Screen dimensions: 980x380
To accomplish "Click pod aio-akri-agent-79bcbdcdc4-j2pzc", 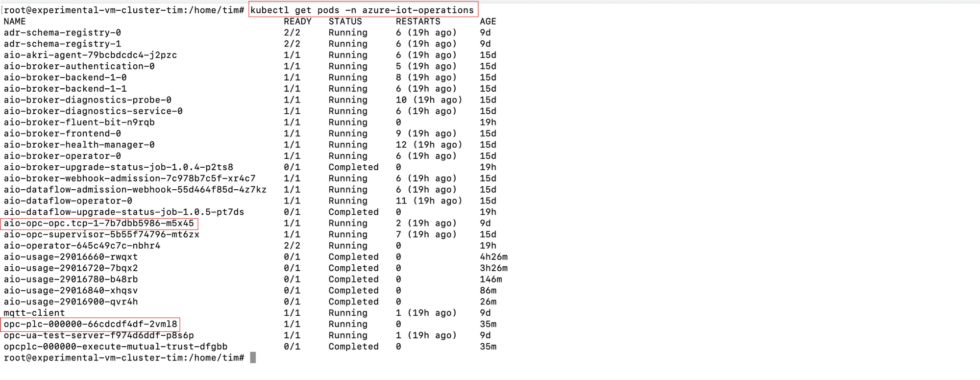I will click(90, 55).
